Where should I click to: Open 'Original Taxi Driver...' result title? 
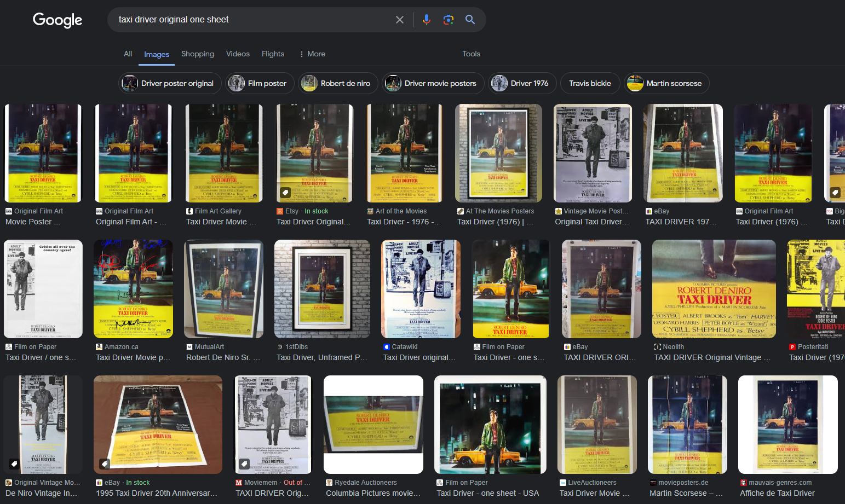[592, 222]
